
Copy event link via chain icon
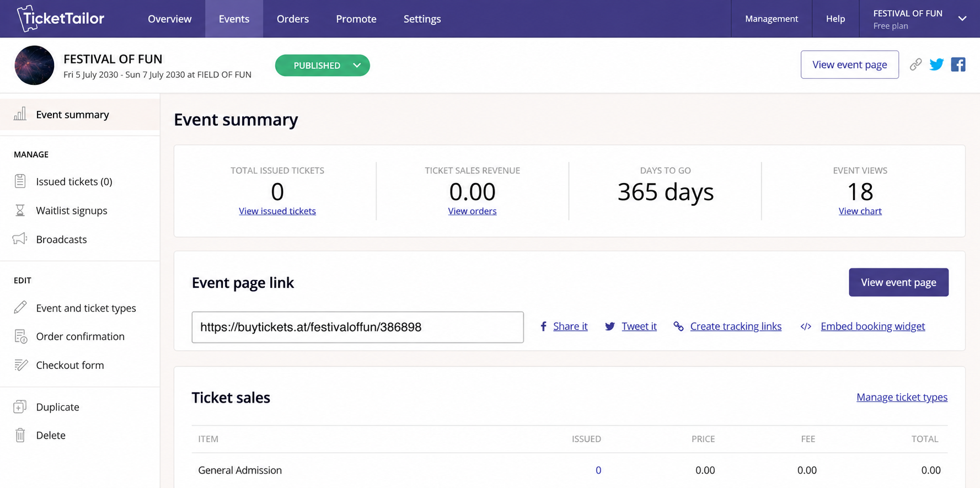point(915,65)
